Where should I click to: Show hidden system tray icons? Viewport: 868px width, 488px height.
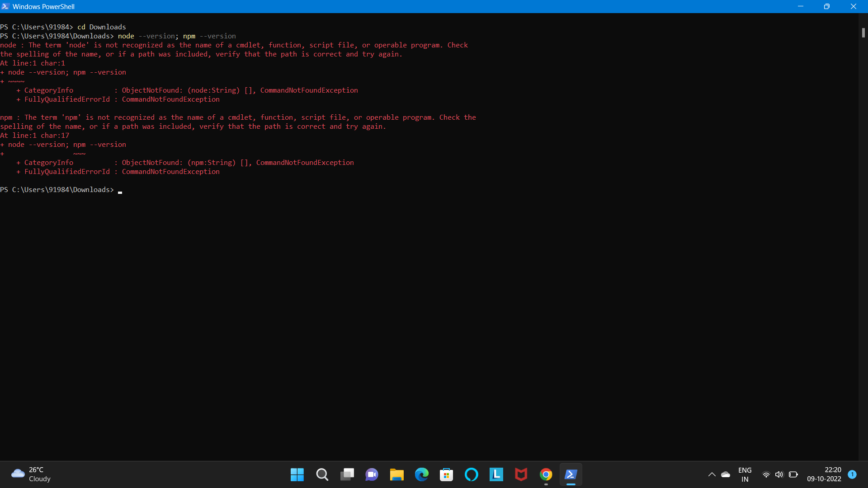(x=712, y=474)
